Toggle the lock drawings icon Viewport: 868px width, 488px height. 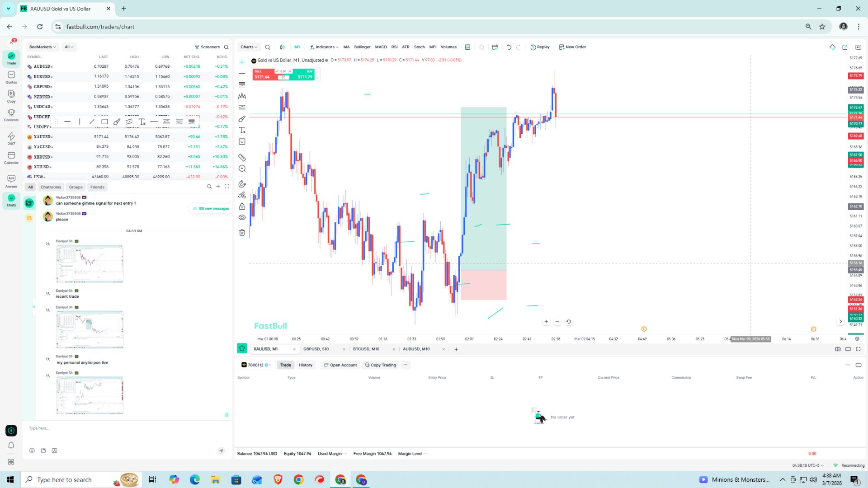(242, 206)
